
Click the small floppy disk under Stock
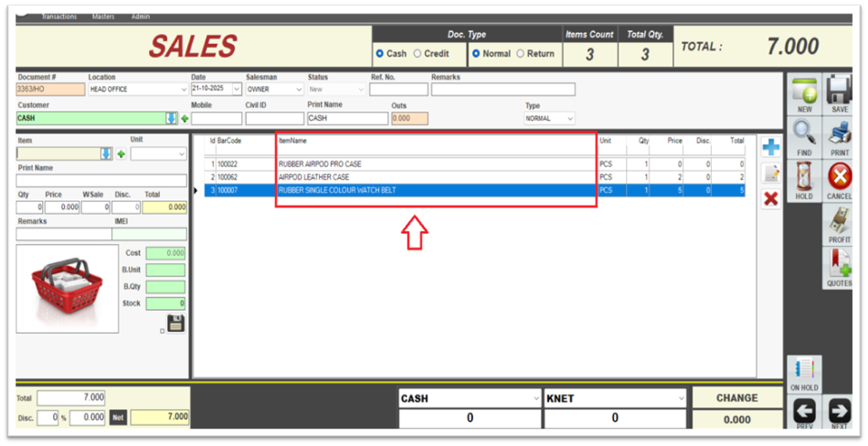click(176, 323)
